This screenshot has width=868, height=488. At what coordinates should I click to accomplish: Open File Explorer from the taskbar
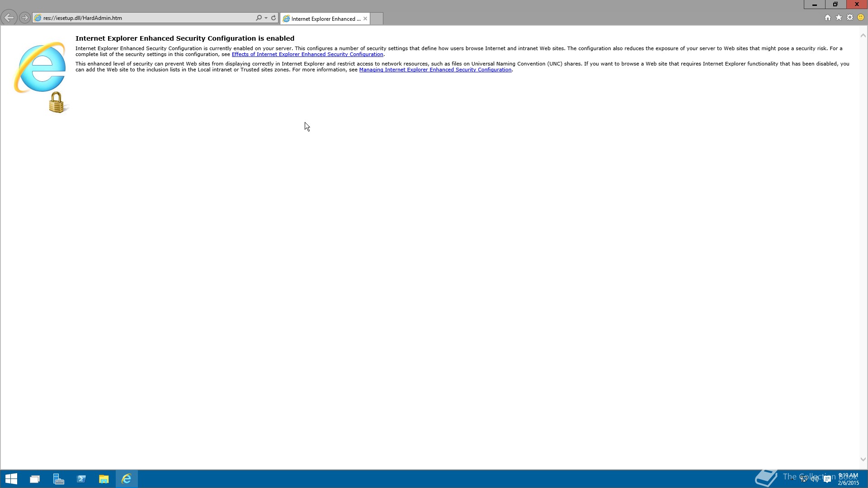coord(104,479)
